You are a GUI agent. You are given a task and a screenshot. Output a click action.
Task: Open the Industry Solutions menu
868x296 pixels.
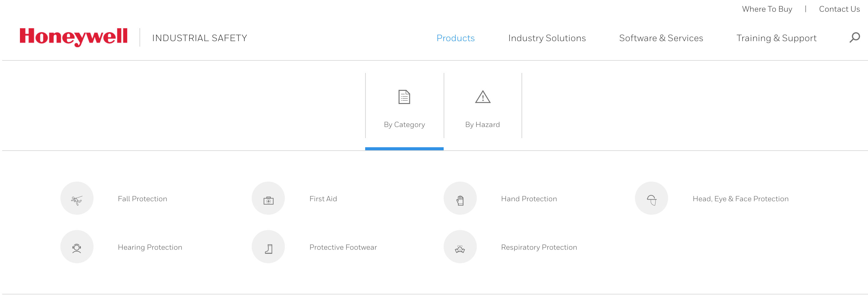[547, 38]
